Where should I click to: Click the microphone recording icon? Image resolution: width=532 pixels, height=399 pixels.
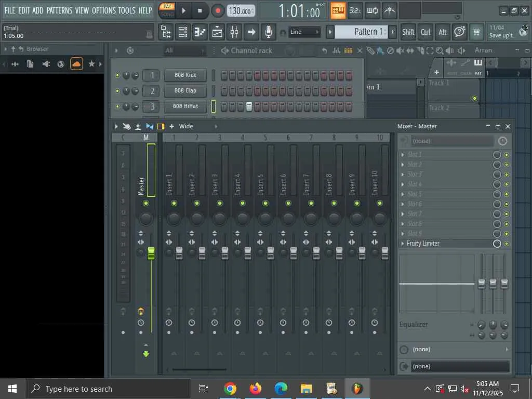pyautogui.click(x=269, y=32)
